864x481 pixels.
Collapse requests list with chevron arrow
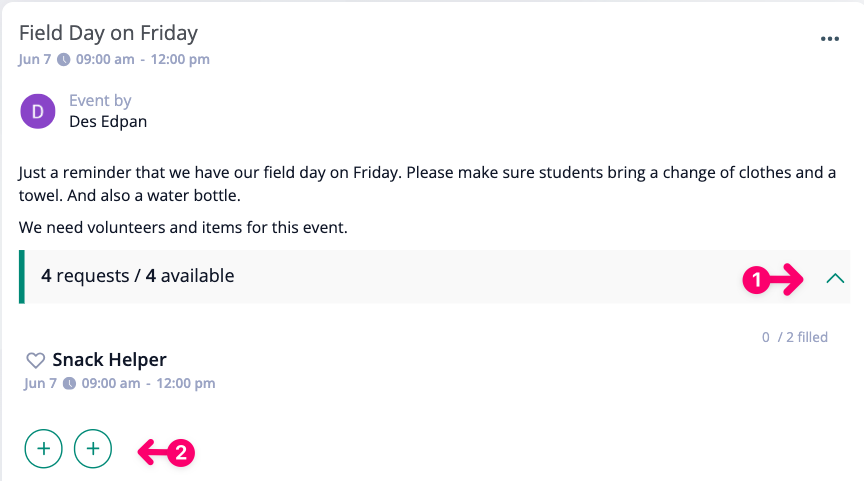[835, 278]
